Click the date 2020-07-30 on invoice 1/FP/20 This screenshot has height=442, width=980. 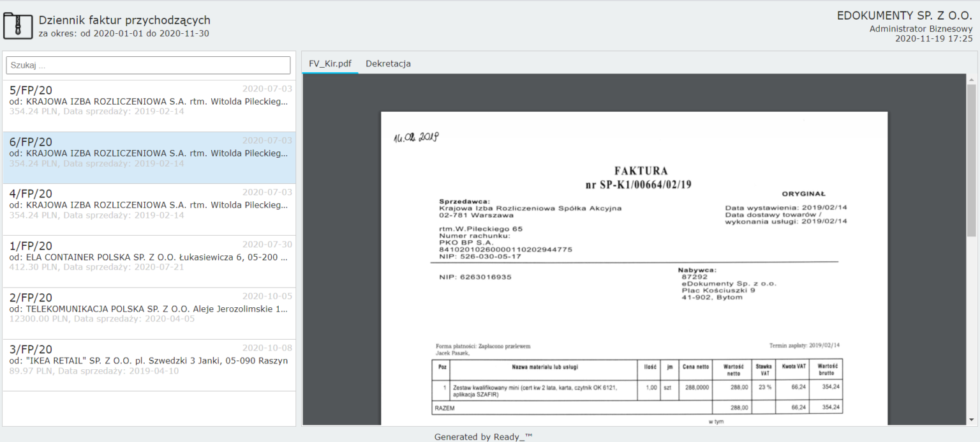pos(267,244)
